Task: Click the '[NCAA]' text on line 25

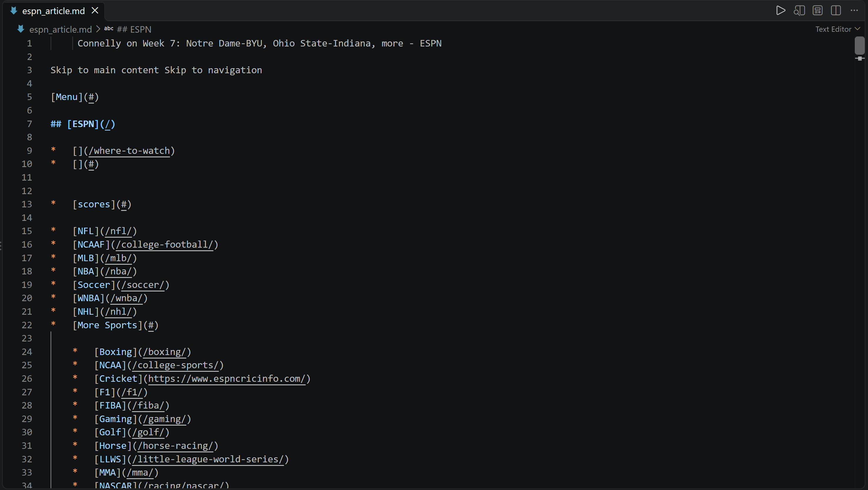Action: pos(110,365)
